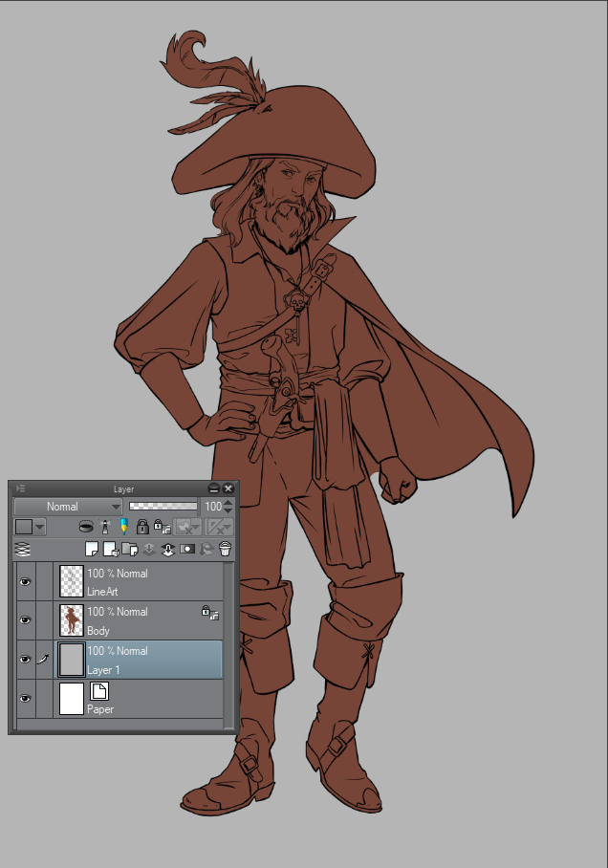Viewport: 608px width, 868px height.
Task: Toggle visibility of Paper layer
Action: coord(25,699)
